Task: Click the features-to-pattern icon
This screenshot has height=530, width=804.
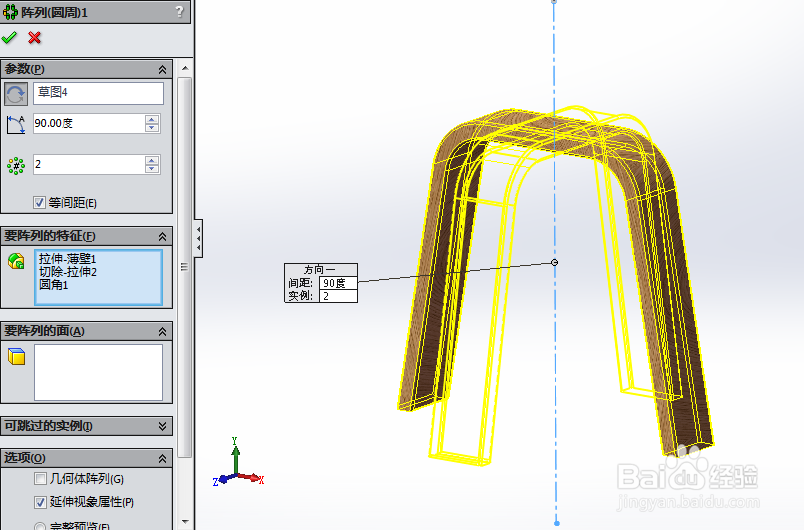Action: pyautogui.click(x=16, y=261)
